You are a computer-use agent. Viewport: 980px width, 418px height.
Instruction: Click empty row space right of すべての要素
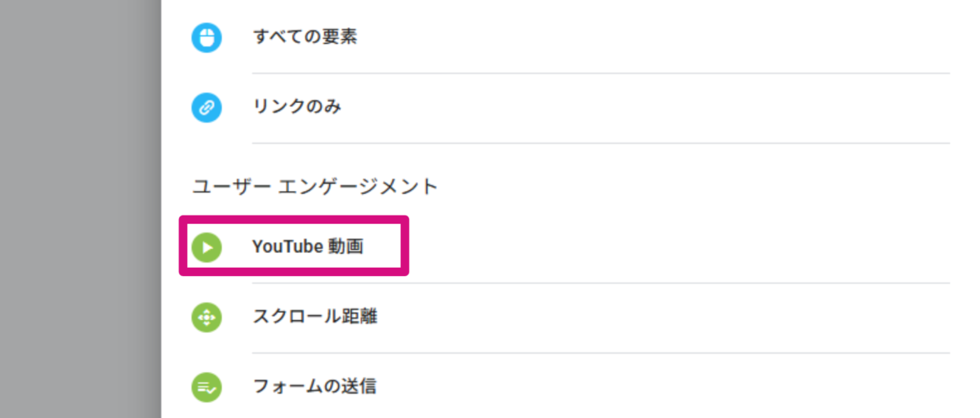click(653, 38)
